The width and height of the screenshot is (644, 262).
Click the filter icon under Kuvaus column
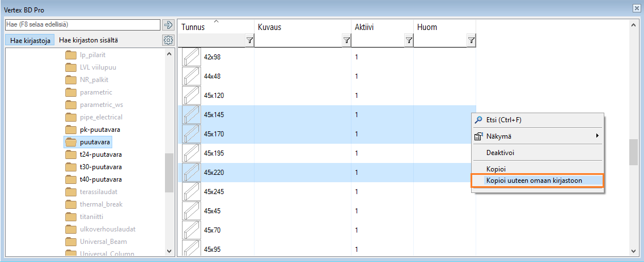[x=346, y=40]
